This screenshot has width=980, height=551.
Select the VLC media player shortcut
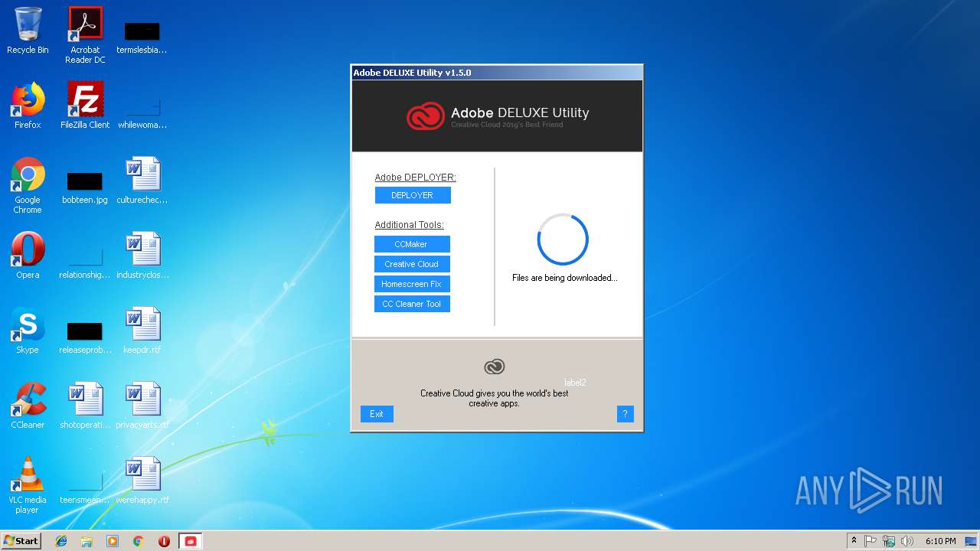point(28,486)
